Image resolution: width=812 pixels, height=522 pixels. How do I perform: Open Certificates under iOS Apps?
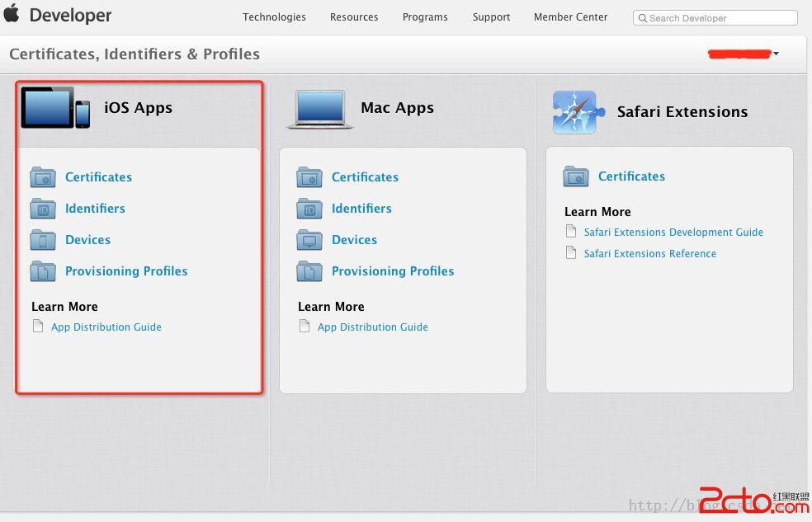click(98, 177)
